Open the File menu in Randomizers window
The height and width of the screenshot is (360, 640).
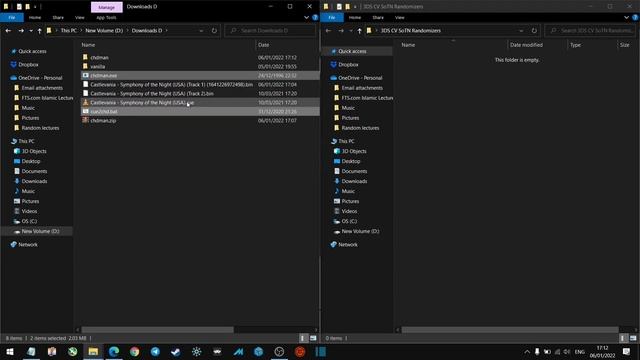pyautogui.click(x=332, y=18)
